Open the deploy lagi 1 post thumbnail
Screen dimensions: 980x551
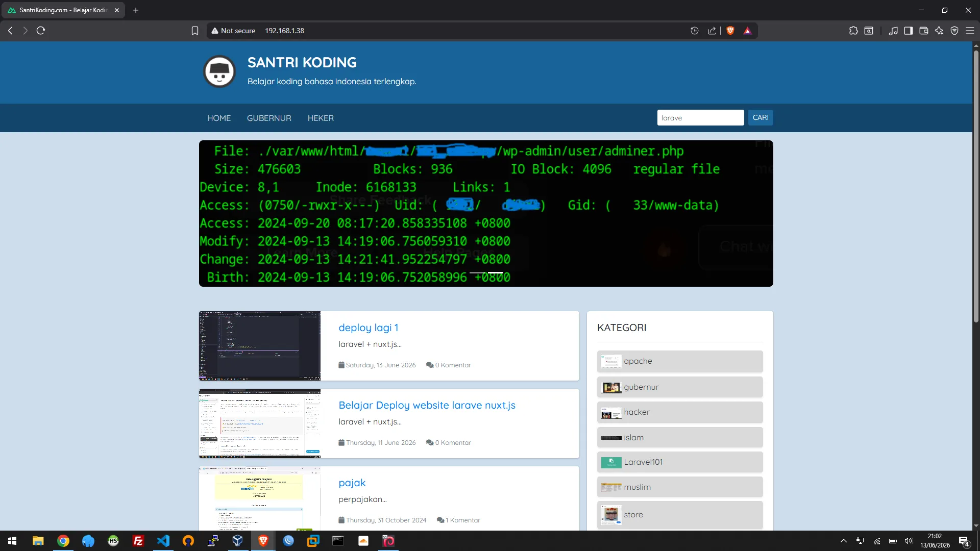point(260,346)
